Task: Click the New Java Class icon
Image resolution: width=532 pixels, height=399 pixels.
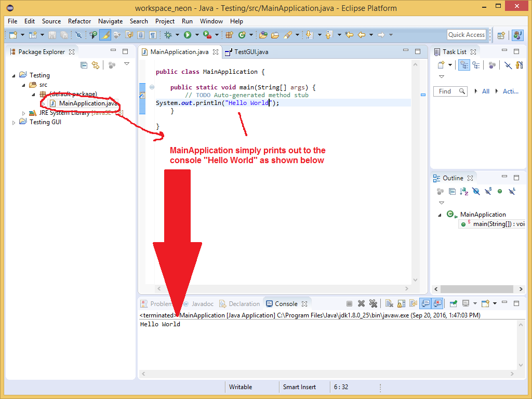Action: point(242,35)
